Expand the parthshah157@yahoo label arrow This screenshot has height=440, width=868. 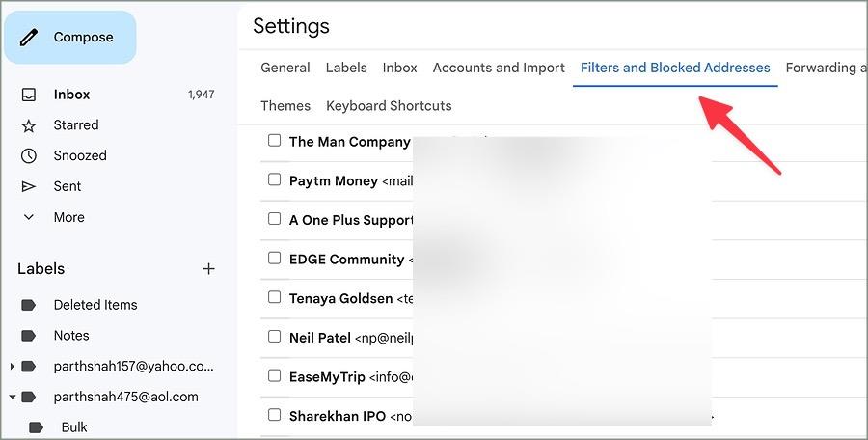pos(13,367)
